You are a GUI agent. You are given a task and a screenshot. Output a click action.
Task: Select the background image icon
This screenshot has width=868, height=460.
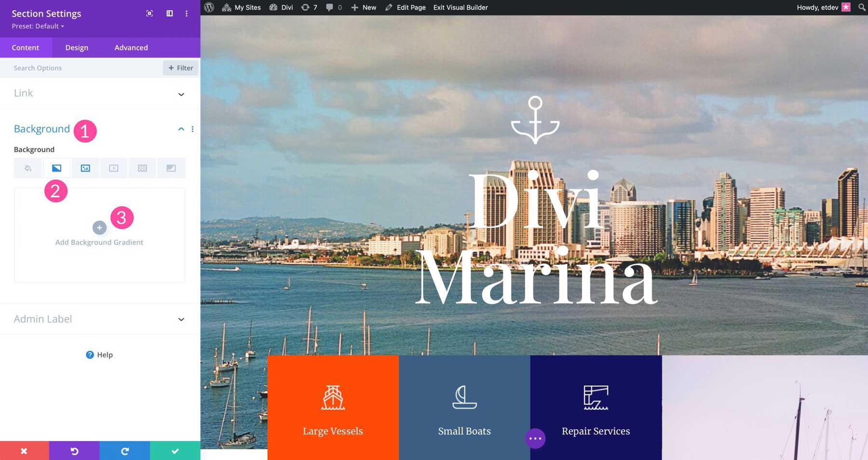pyautogui.click(x=85, y=168)
